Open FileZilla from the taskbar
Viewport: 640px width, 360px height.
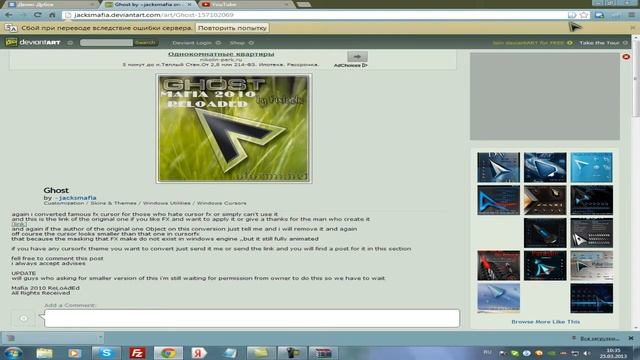(x=137, y=353)
